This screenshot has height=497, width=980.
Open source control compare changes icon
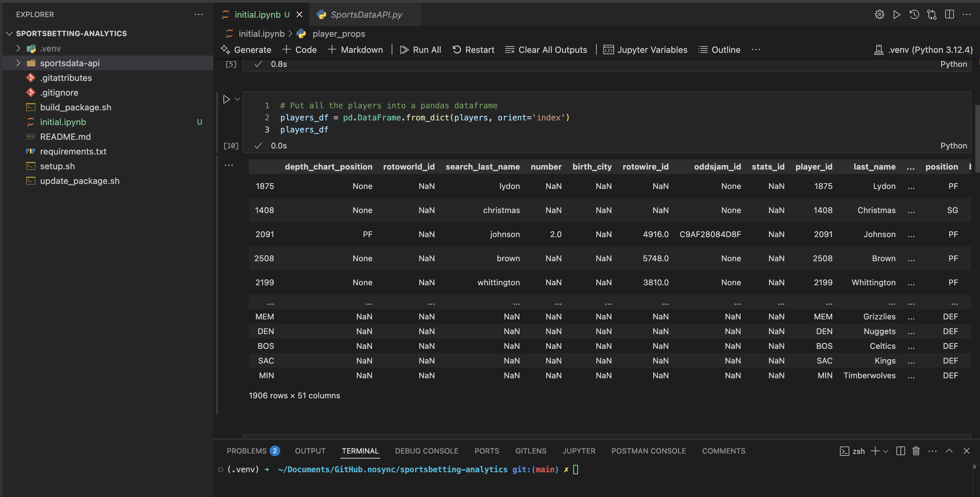[932, 15]
